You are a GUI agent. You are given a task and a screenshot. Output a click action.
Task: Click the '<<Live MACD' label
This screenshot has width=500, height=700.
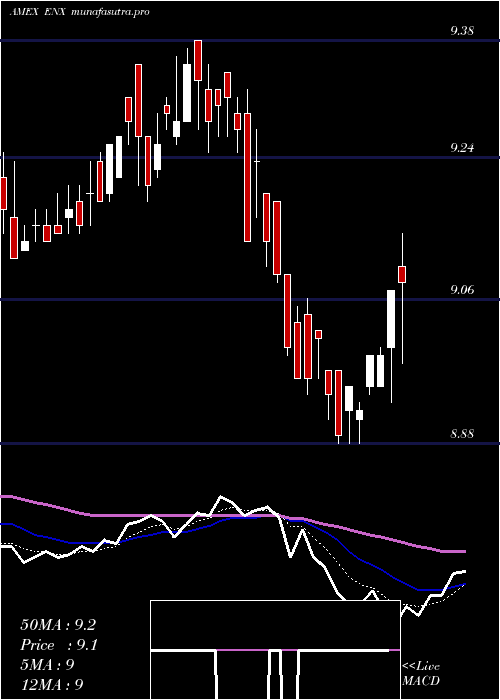pyautogui.click(x=421, y=673)
